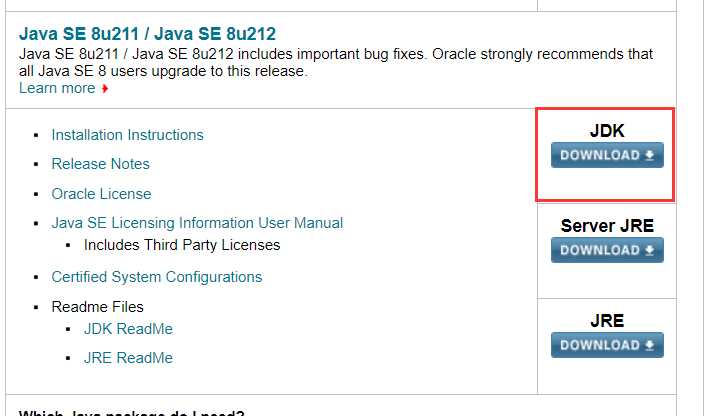Click the Includes Third Party Licenses text
This screenshot has width=711, height=416.
tap(182, 245)
